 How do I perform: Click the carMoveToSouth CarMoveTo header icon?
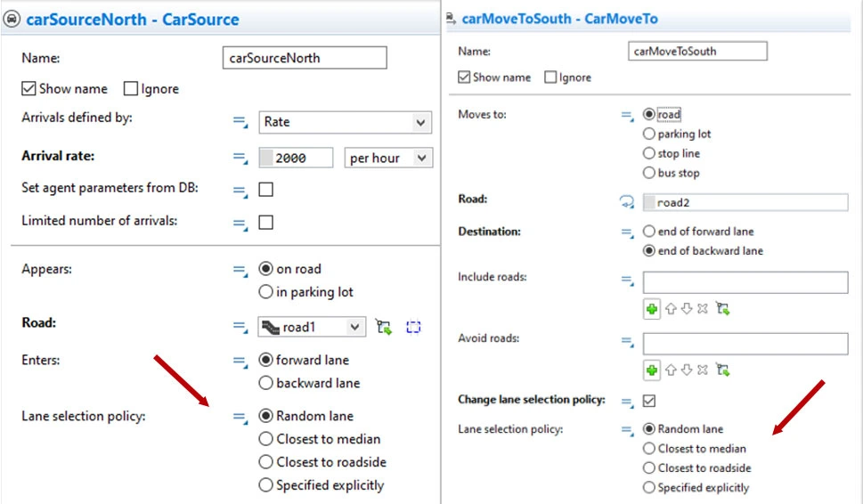tap(451, 20)
